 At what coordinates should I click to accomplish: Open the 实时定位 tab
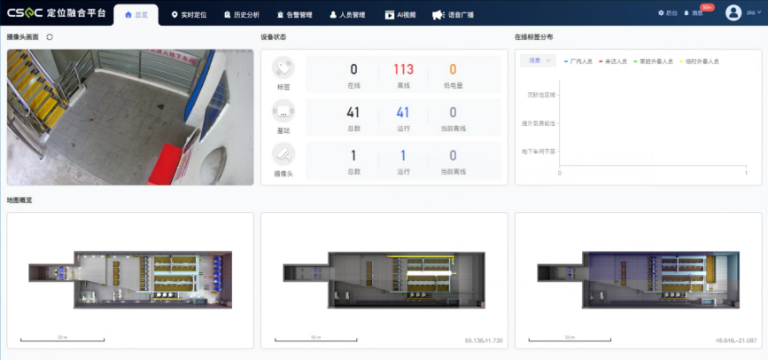[189, 15]
